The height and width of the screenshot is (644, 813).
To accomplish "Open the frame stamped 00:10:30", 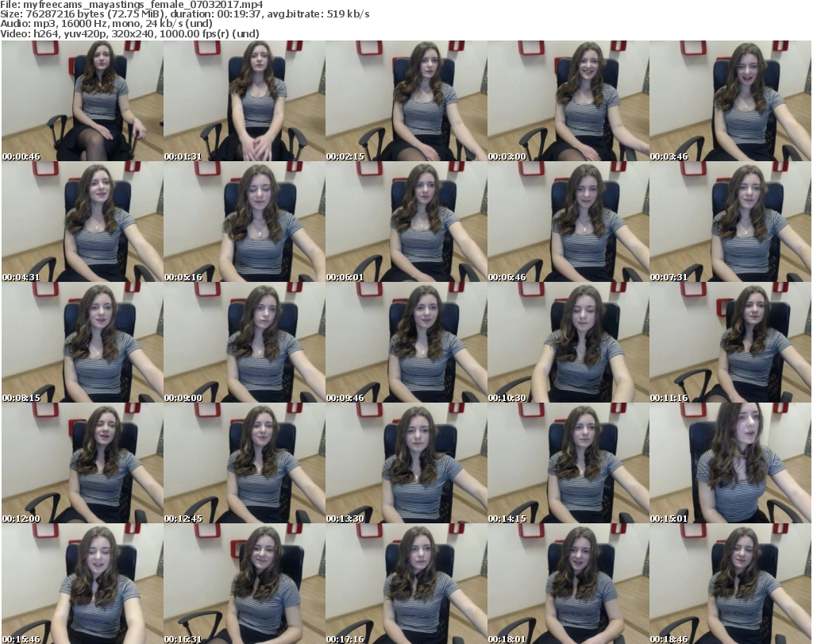I will point(568,342).
